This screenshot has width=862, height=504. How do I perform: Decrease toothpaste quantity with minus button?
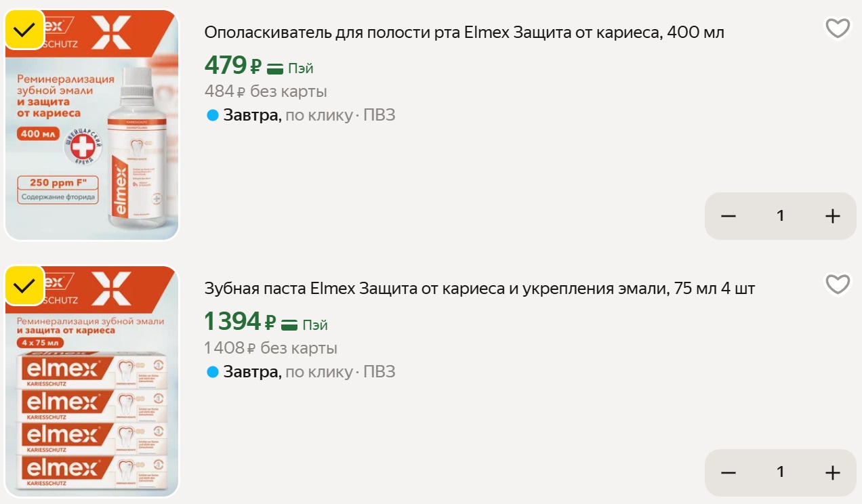728,472
